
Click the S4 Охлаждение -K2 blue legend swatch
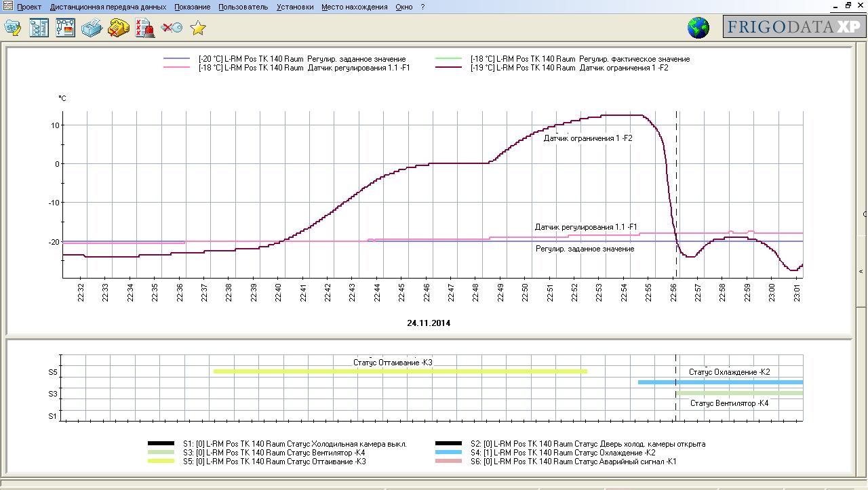[449, 453]
